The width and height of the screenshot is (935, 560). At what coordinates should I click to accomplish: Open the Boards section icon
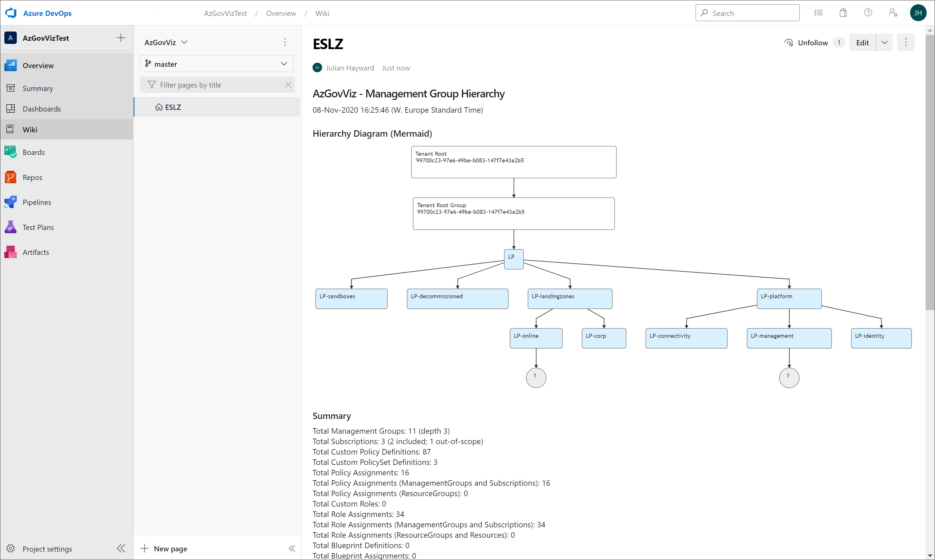click(x=11, y=152)
